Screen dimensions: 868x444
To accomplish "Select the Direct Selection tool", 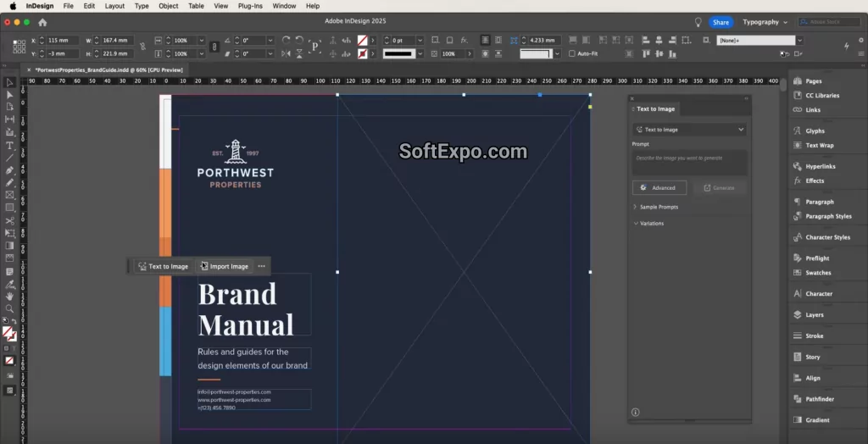I will 9,95.
